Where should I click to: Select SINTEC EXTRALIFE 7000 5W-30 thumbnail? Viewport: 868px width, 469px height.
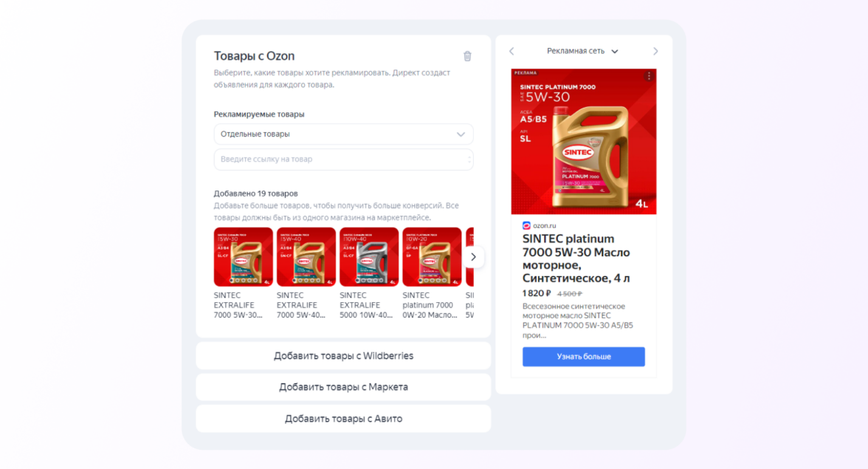[x=243, y=256]
